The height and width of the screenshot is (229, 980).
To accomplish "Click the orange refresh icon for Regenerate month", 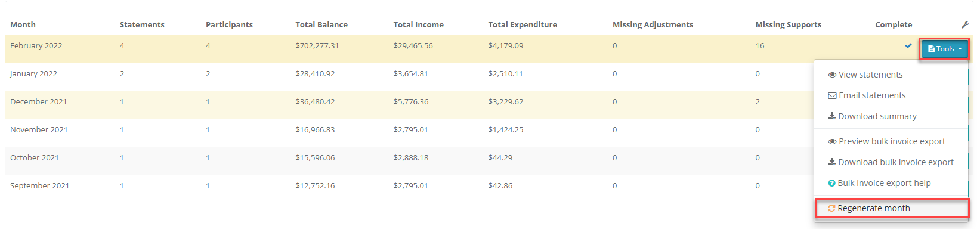I will [831, 208].
